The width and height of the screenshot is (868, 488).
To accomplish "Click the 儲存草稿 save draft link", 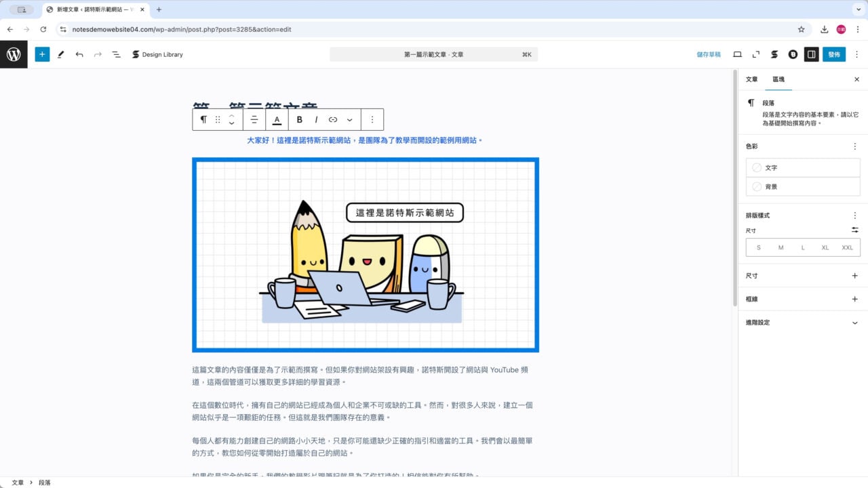I will 707,54.
